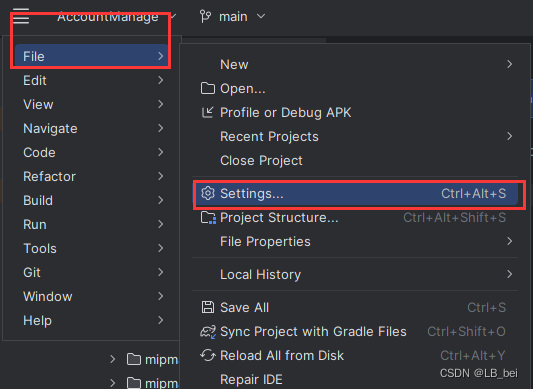Open Project Structure... dialog
Image resolution: width=533 pixels, height=389 pixels.
pos(356,218)
